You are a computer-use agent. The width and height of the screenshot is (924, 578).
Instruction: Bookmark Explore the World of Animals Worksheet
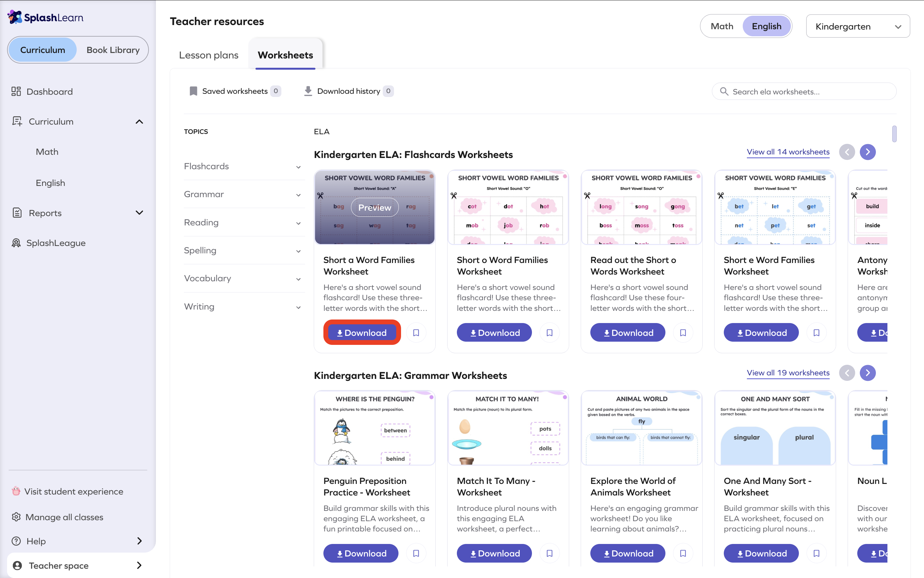point(683,553)
